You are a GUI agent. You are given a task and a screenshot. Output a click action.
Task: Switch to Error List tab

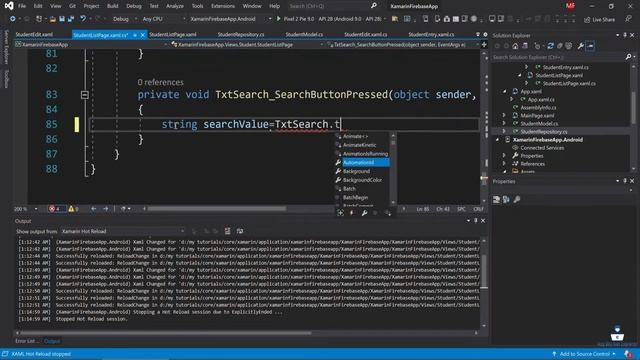coord(27,341)
